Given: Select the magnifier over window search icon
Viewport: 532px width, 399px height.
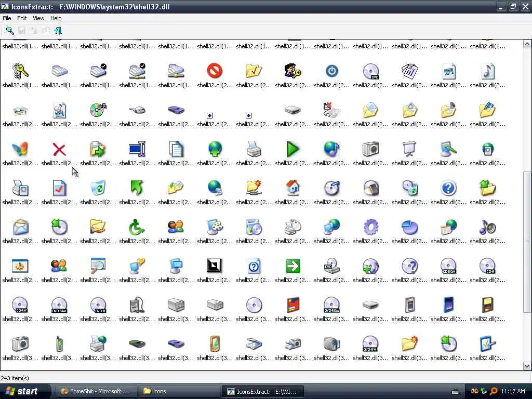Looking at the screenshot, I should [98, 266].
